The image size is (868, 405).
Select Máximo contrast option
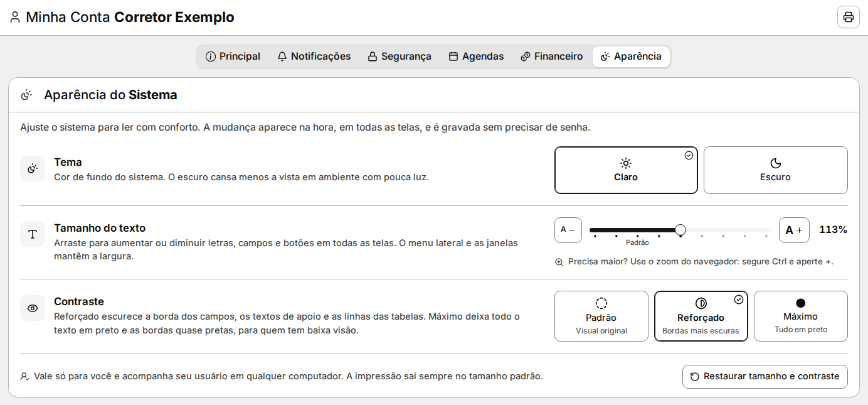click(x=800, y=316)
